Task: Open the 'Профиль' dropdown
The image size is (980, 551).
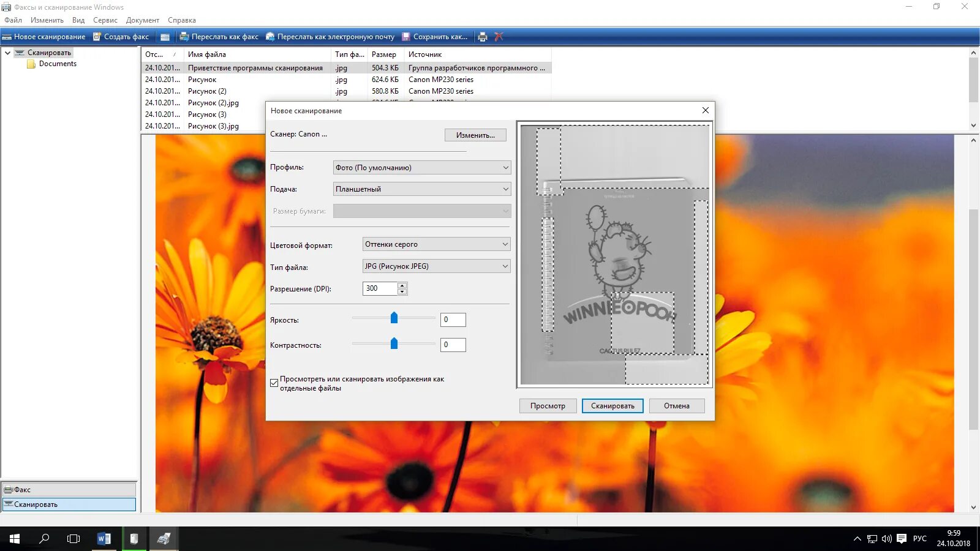Action: click(422, 168)
